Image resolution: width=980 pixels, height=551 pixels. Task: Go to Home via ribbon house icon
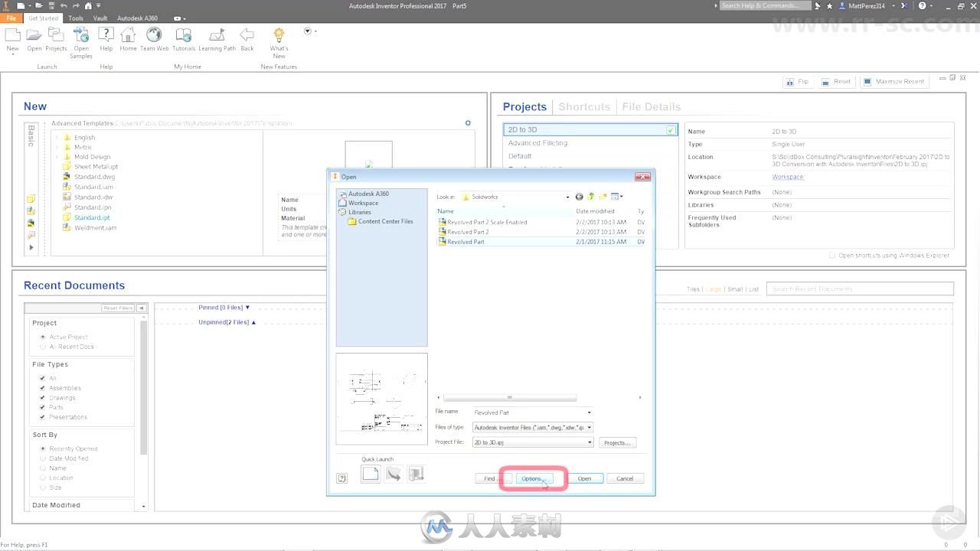coord(128,35)
